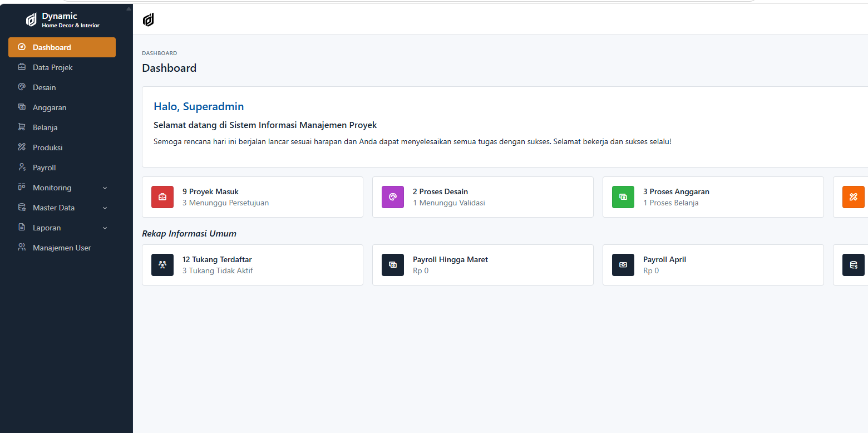Click the Laporan menu label

[x=47, y=228]
